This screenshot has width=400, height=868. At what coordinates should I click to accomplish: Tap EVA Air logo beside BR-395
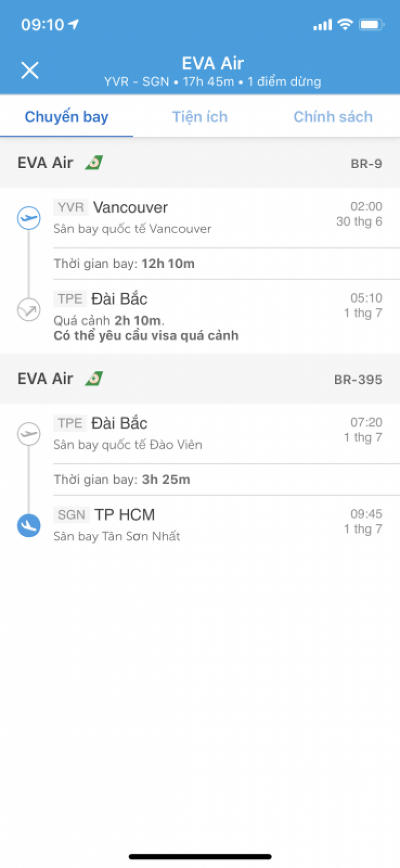click(94, 378)
